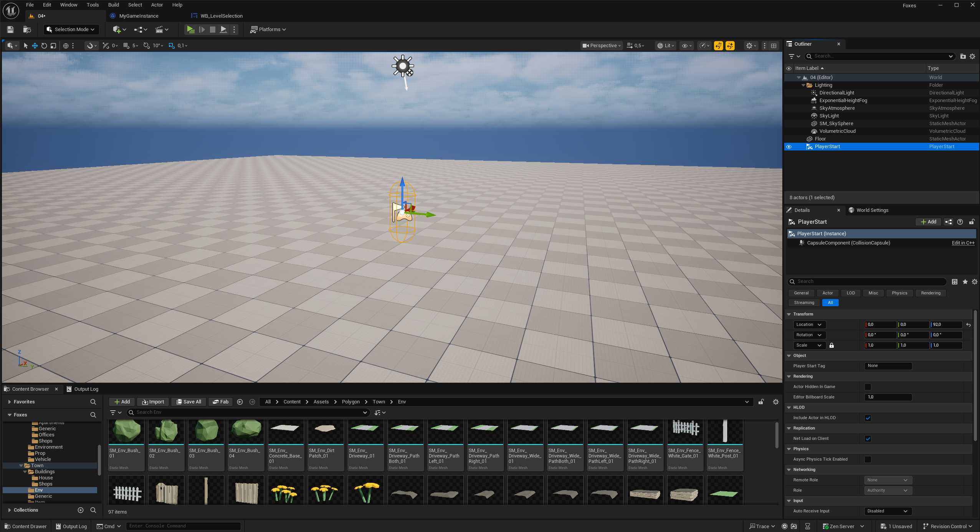The image size is (980, 532).
Task: Save the current level with the disk icon
Action: (10, 30)
